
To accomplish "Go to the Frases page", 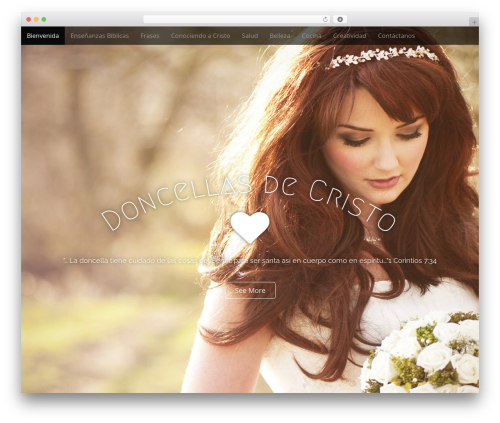I will click(x=150, y=36).
